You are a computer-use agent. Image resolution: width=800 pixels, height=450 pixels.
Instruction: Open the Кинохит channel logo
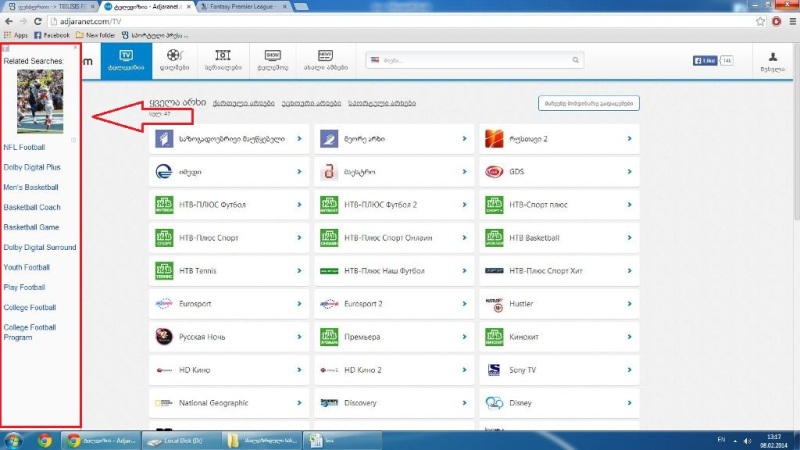point(494,337)
